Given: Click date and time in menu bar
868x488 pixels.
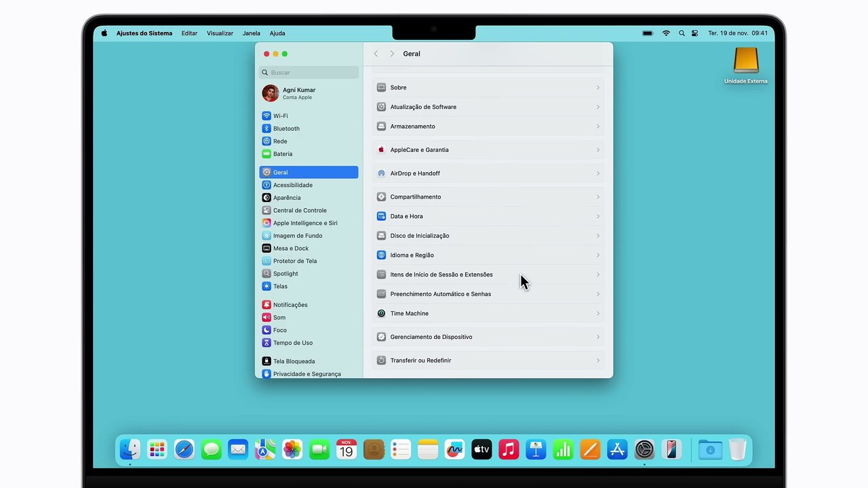Looking at the screenshot, I should coord(738,33).
